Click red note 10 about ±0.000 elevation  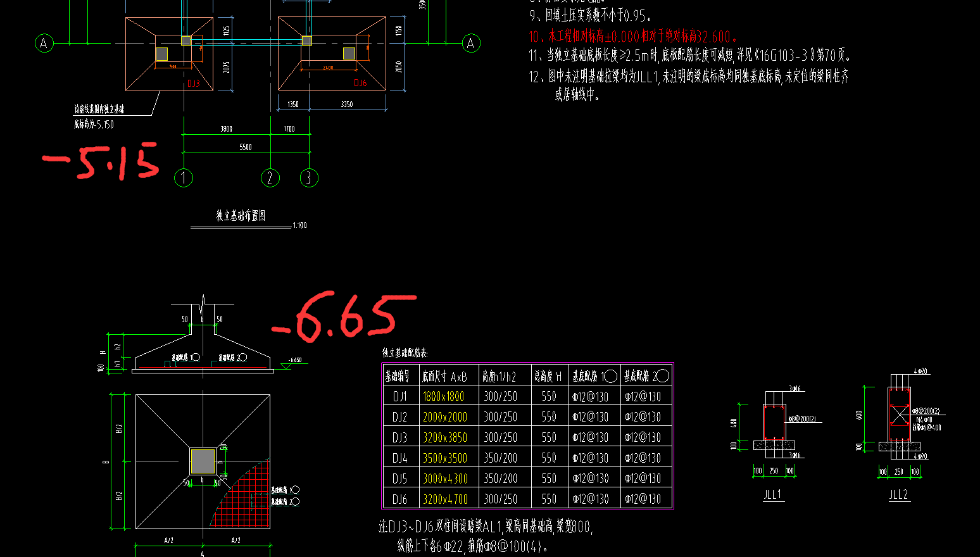[x=632, y=36]
